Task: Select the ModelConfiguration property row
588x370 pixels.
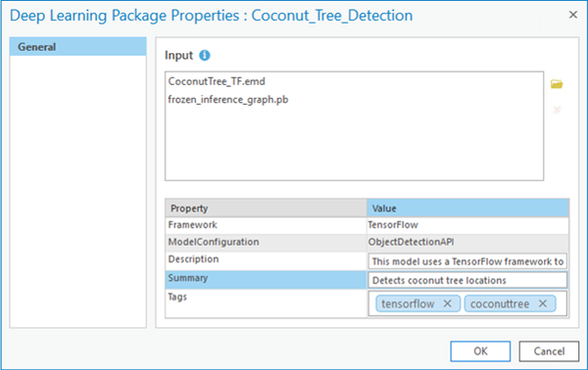Action: click(367, 243)
